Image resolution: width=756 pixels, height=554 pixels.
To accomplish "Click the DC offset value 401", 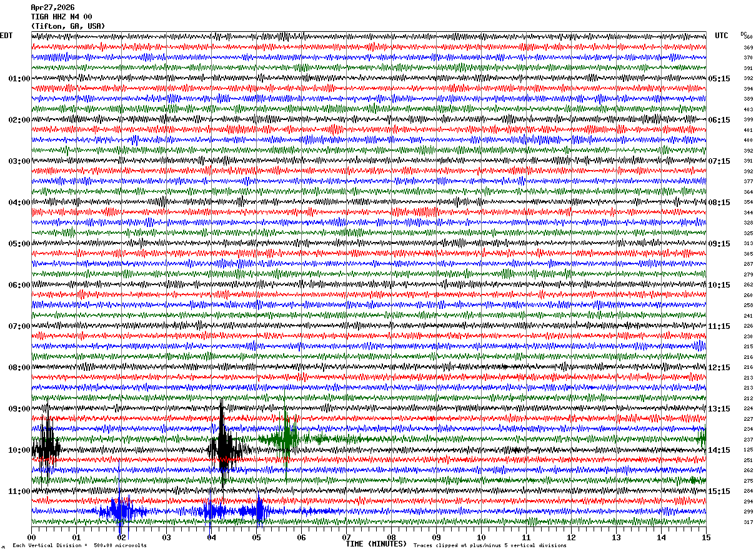I will [748, 130].
